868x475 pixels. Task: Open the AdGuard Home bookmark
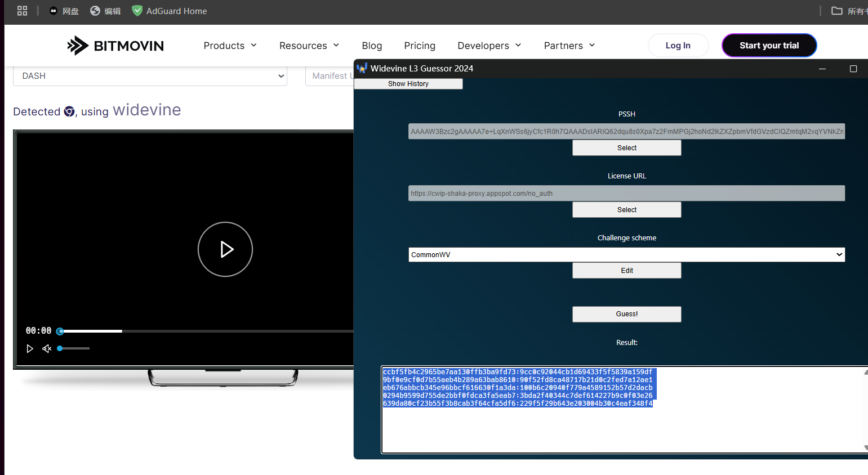click(170, 11)
